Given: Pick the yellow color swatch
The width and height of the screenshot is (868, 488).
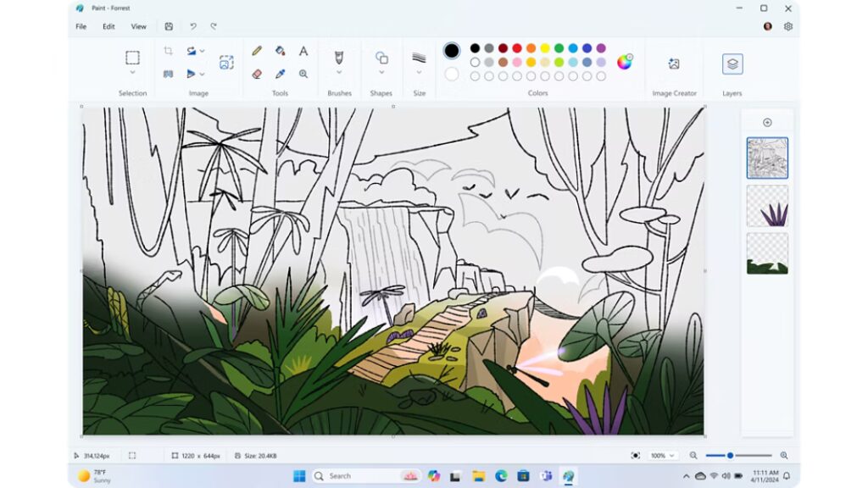Looking at the screenshot, I should (545, 48).
